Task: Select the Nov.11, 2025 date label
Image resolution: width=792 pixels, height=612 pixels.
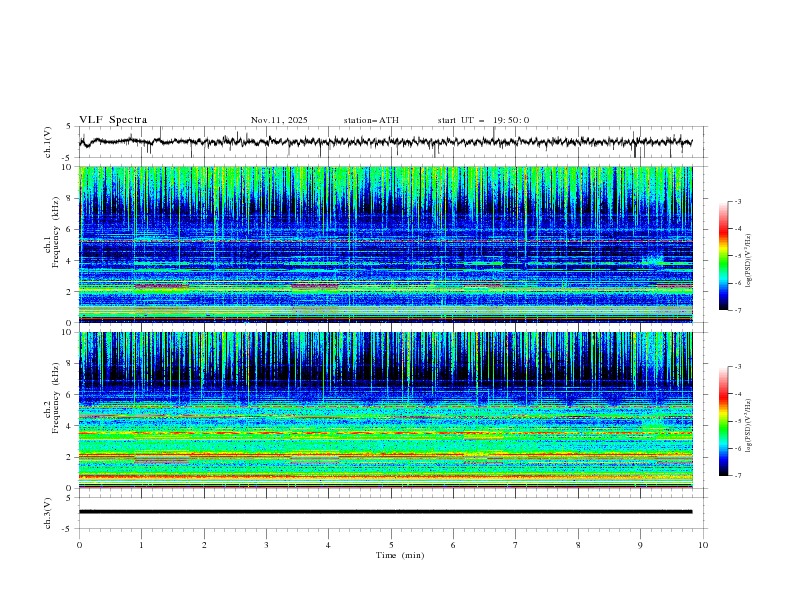Action: (x=279, y=120)
